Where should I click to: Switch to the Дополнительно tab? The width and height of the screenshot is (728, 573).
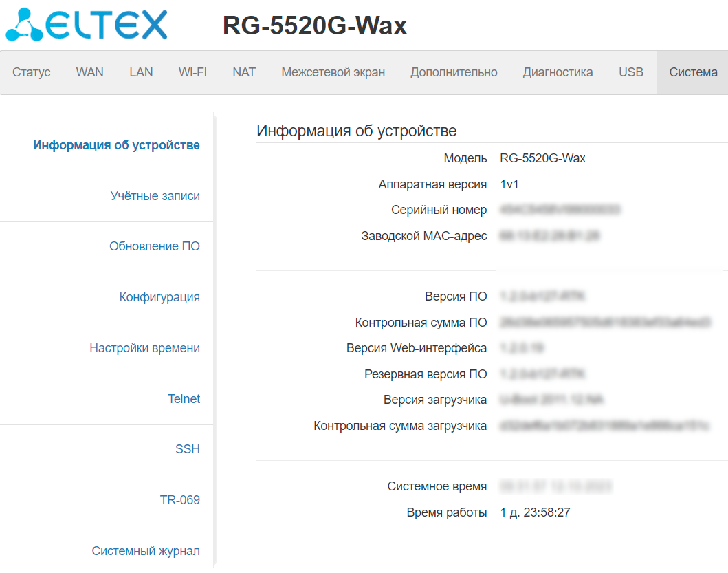click(x=454, y=72)
